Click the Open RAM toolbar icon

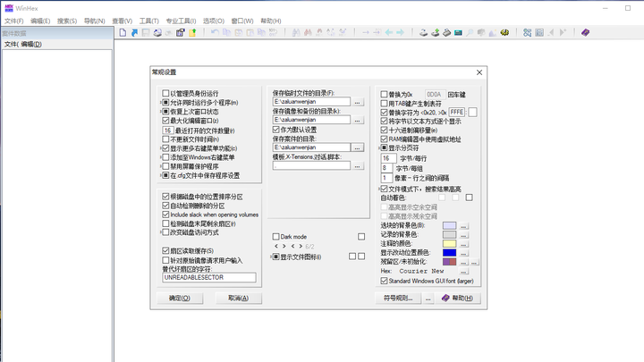pyautogui.click(x=446, y=32)
